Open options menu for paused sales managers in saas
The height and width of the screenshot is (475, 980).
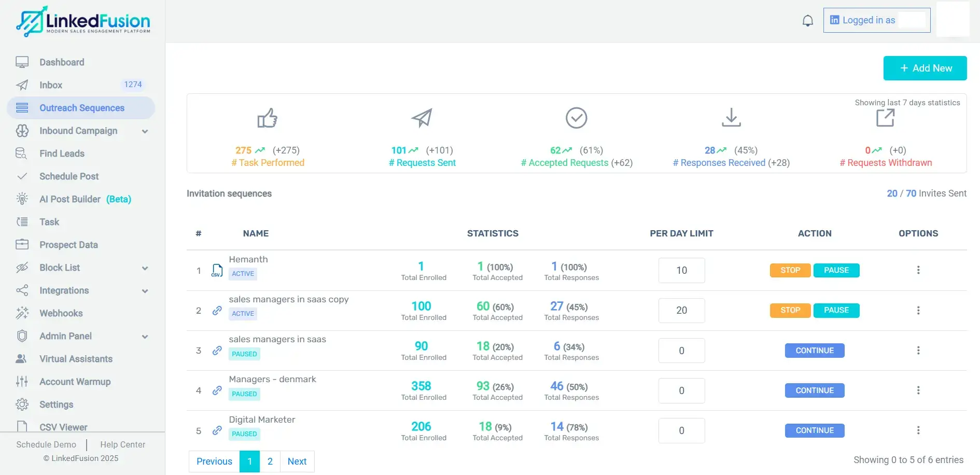coord(918,351)
